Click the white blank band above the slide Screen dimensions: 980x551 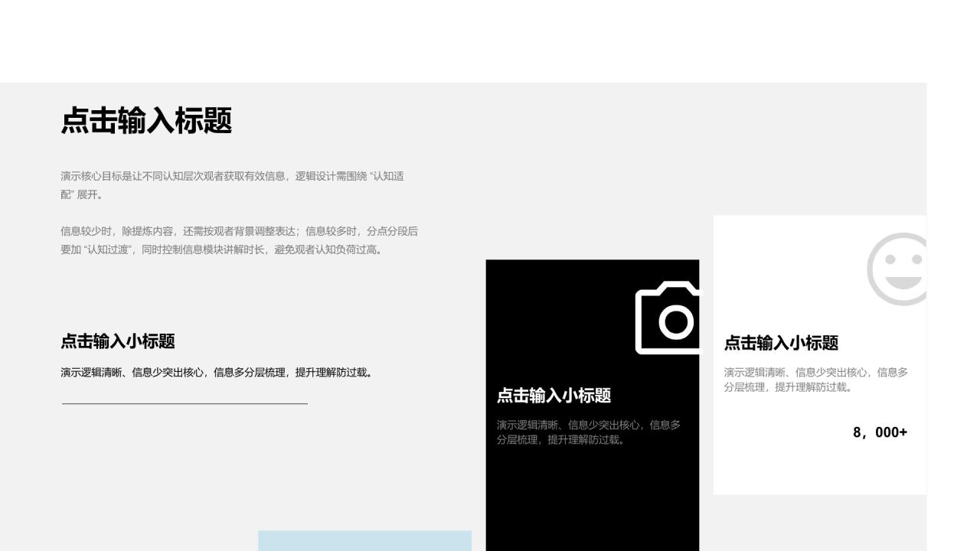point(490,40)
